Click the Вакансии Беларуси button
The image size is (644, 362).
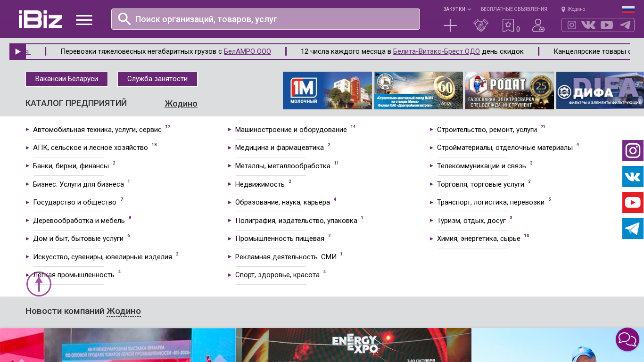pyautogui.click(x=66, y=79)
